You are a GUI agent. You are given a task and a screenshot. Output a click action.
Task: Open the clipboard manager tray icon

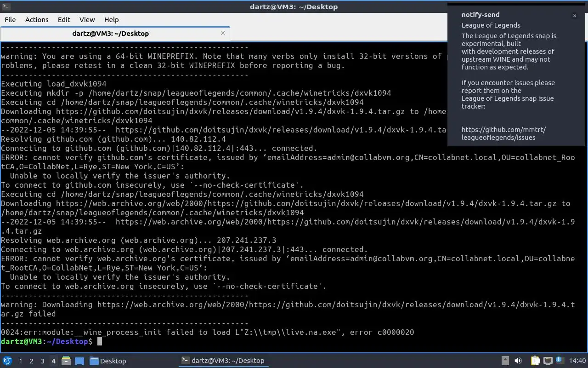(x=535, y=361)
